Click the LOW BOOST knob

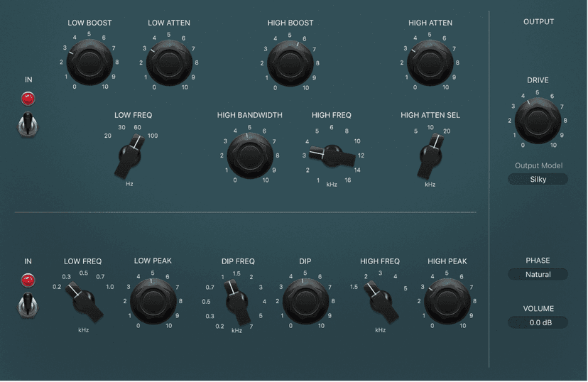(x=89, y=62)
